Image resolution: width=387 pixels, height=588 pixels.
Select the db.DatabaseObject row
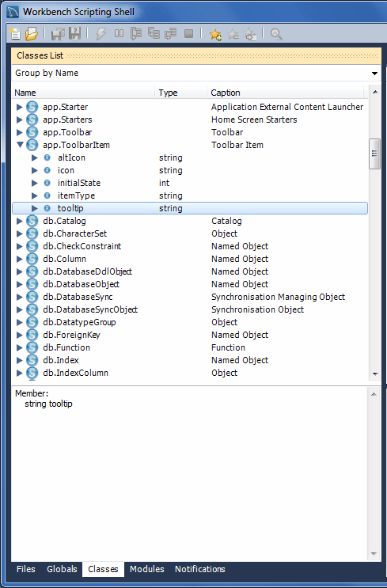click(x=190, y=284)
